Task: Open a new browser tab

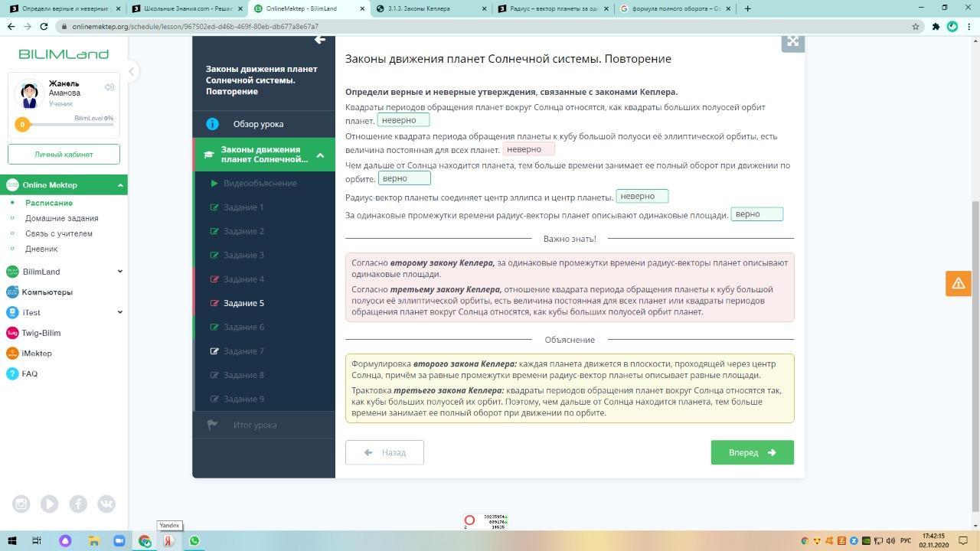Action: (x=747, y=8)
